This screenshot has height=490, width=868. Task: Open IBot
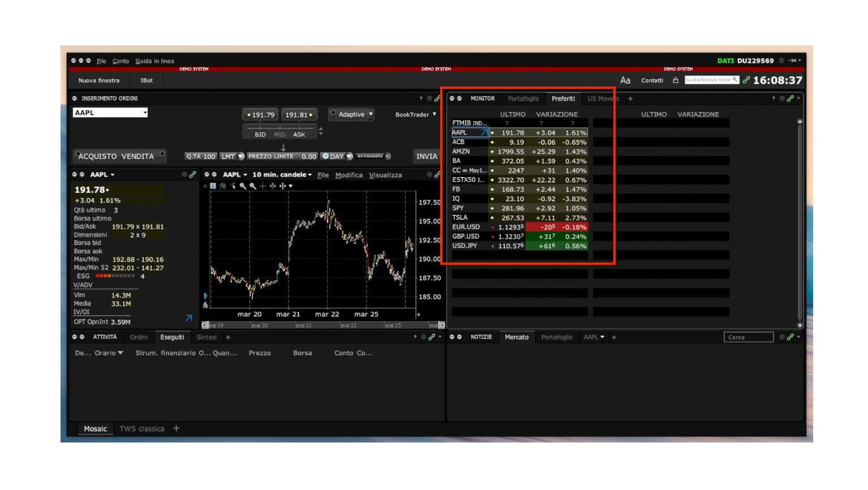147,80
